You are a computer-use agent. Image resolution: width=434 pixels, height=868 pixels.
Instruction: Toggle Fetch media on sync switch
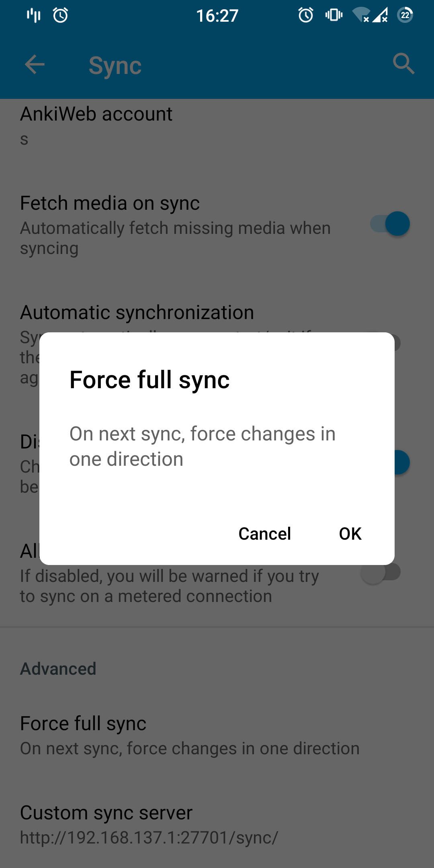click(390, 223)
